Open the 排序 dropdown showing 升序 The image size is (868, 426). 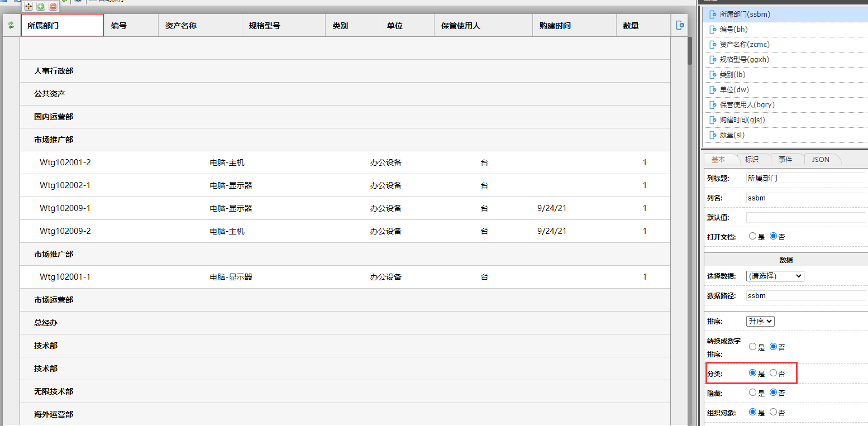(760, 321)
